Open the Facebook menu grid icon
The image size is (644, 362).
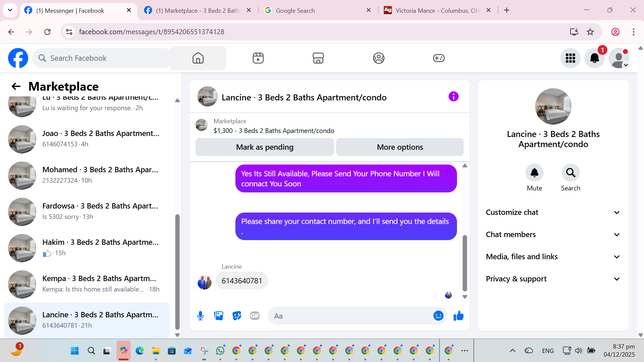(x=570, y=58)
